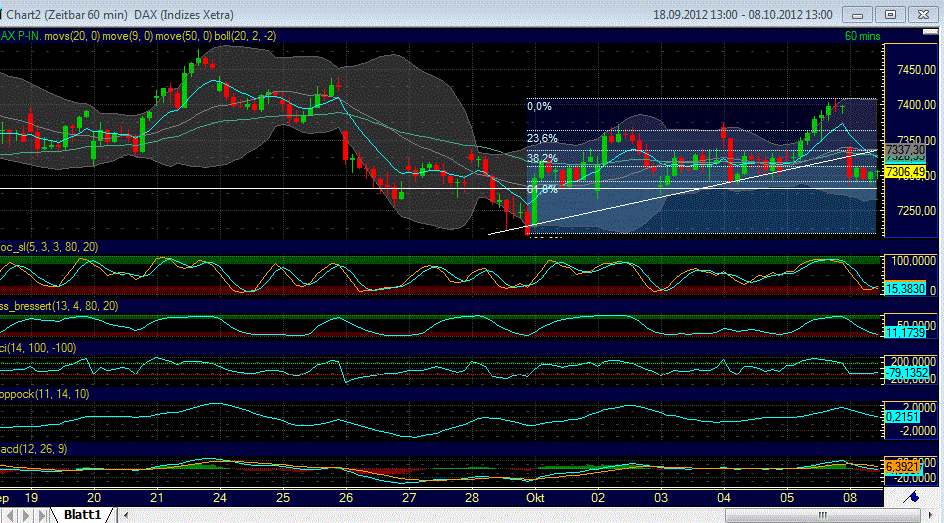944x523 pixels.
Task: Click the 0,2151 Coppock value tag
Action: pyautogui.click(x=903, y=417)
